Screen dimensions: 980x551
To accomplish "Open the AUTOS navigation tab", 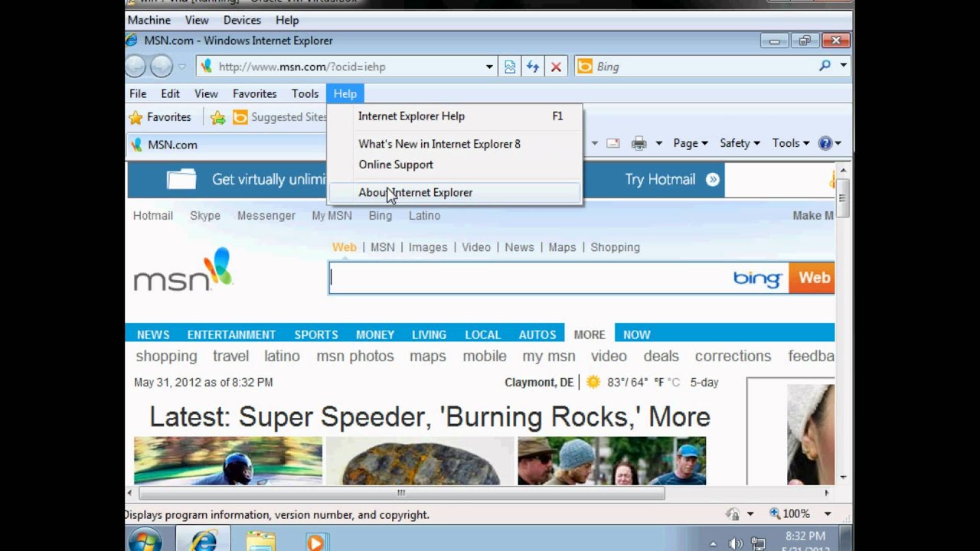I will pyautogui.click(x=537, y=334).
